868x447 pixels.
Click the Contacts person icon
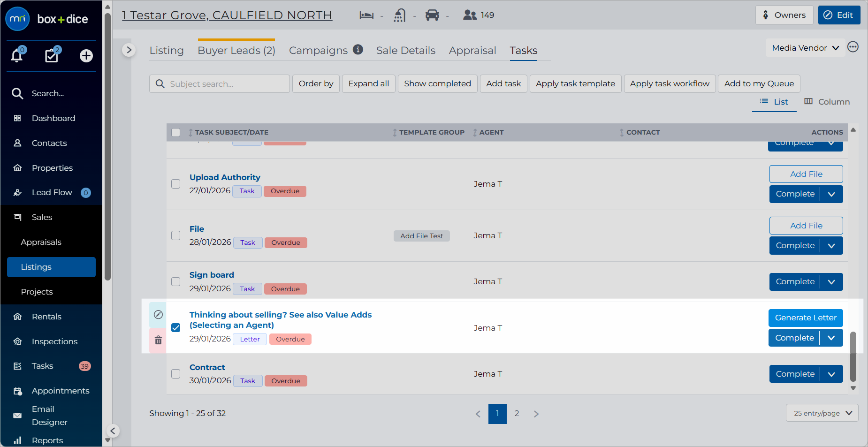17,143
